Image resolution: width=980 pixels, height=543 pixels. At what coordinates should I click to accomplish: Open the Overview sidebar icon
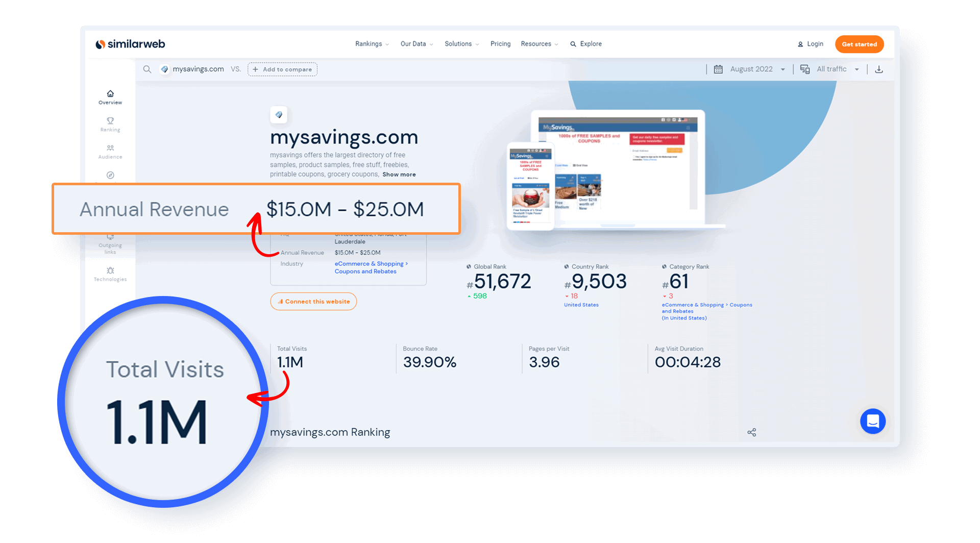[110, 94]
